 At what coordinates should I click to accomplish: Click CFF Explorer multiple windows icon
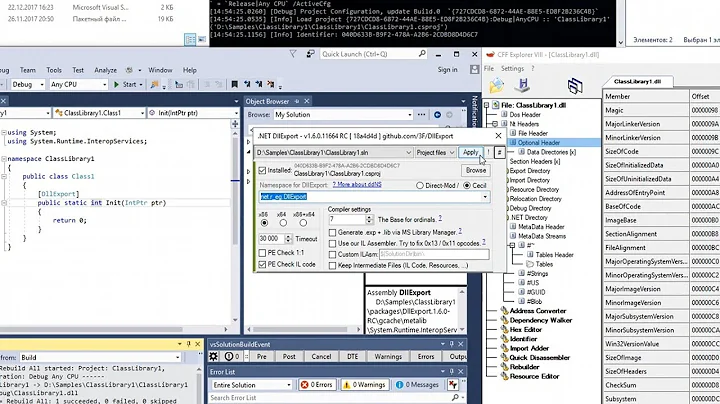click(x=574, y=86)
